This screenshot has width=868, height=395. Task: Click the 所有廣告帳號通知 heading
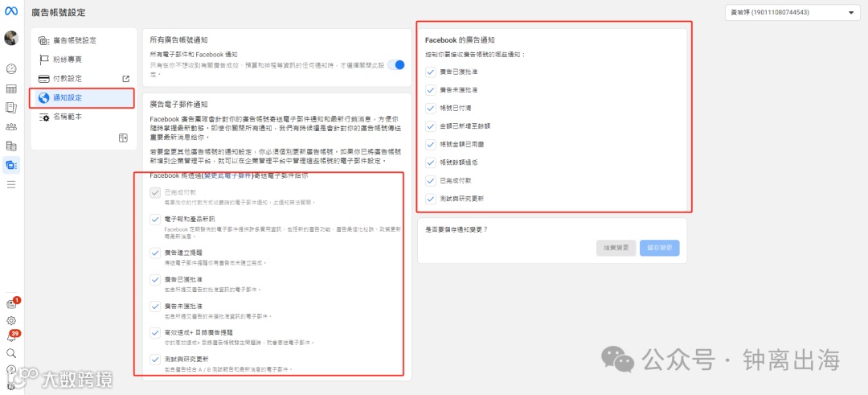[178, 40]
